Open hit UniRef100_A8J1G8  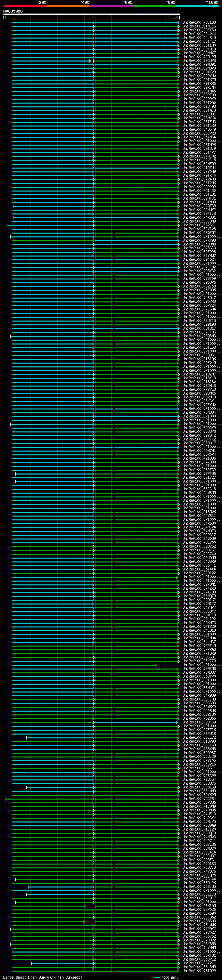(x=199, y=23)
